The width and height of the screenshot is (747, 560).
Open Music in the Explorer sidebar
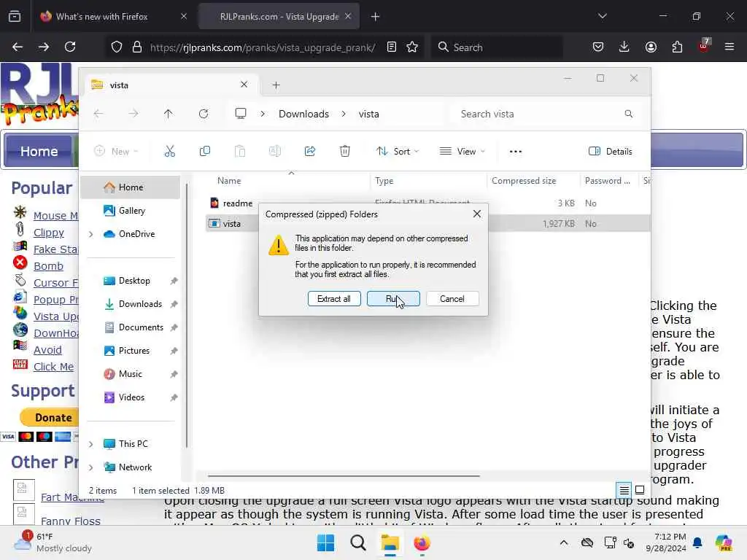pyautogui.click(x=130, y=374)
